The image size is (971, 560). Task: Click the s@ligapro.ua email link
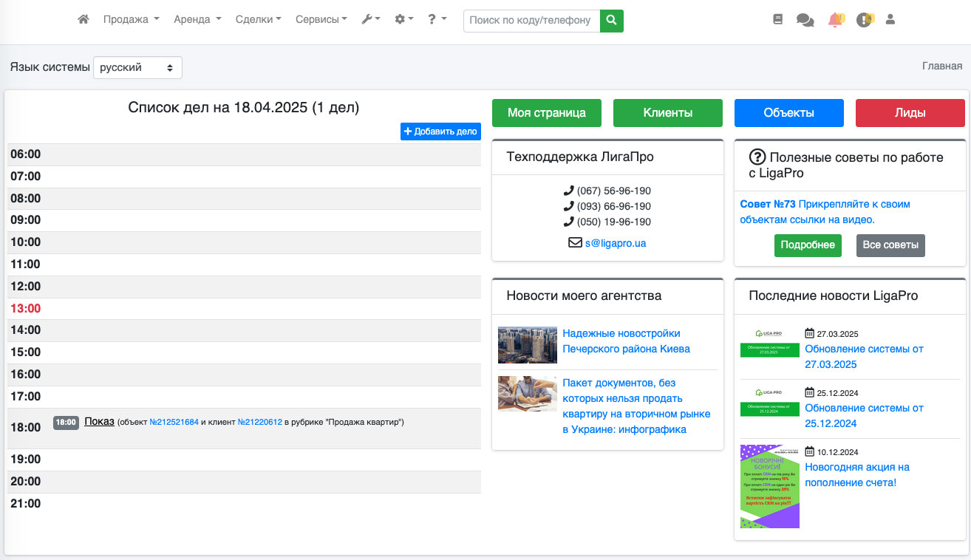[x=615, y=242]
